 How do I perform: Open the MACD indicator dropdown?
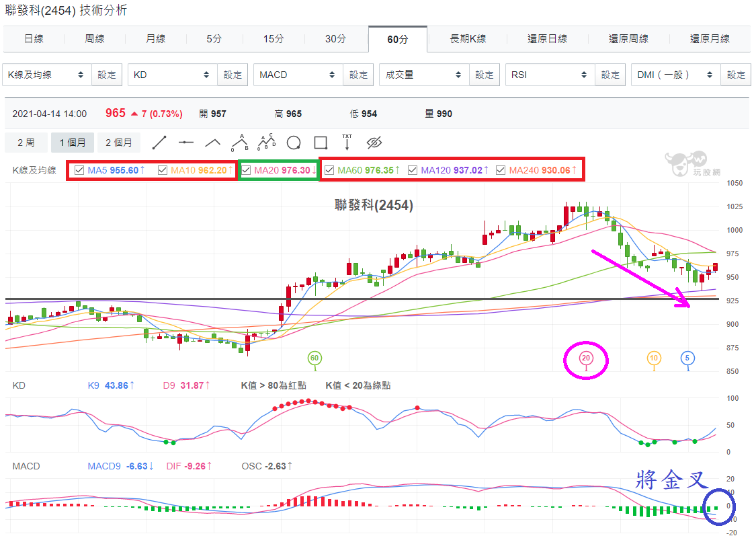(298, 75)
